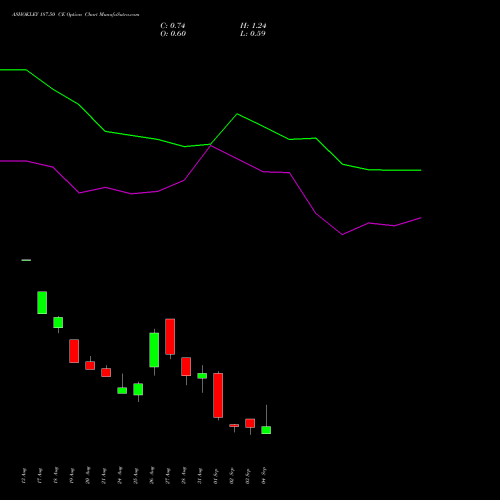
Task: Click the 27 Aug date label
Action: [x=168, y=476]
